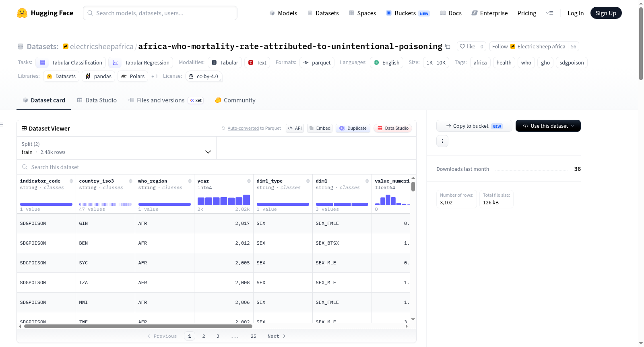644x347 pixels.
Task: Click the scroll-down arrow of the table scrollbar
Action: coord(413,319)
